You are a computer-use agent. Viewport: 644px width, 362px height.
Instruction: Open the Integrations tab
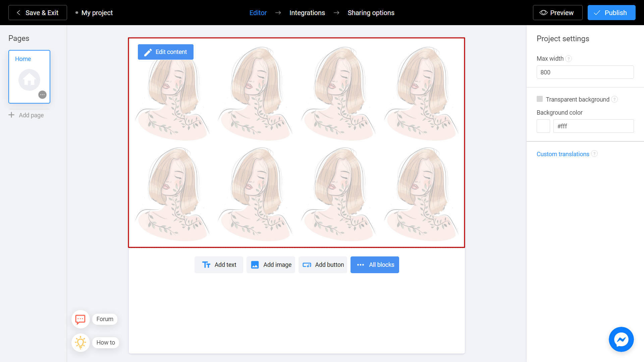pos(307,13)
